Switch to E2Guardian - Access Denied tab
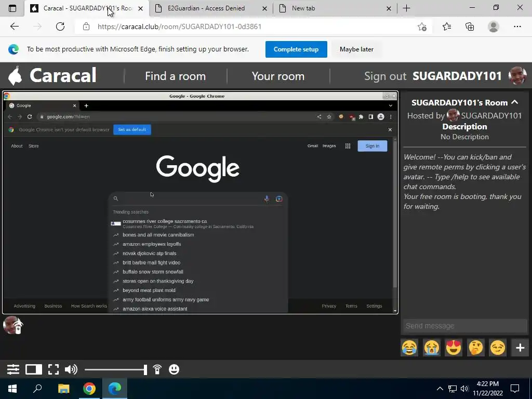Screen dimensions: 532x399 point(206,8)
